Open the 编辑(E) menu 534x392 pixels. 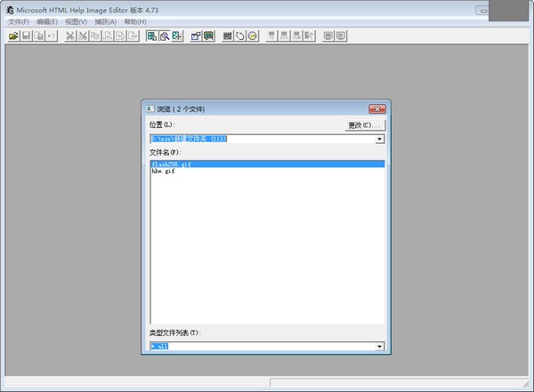pyautogui.click(x=47, y=21)
